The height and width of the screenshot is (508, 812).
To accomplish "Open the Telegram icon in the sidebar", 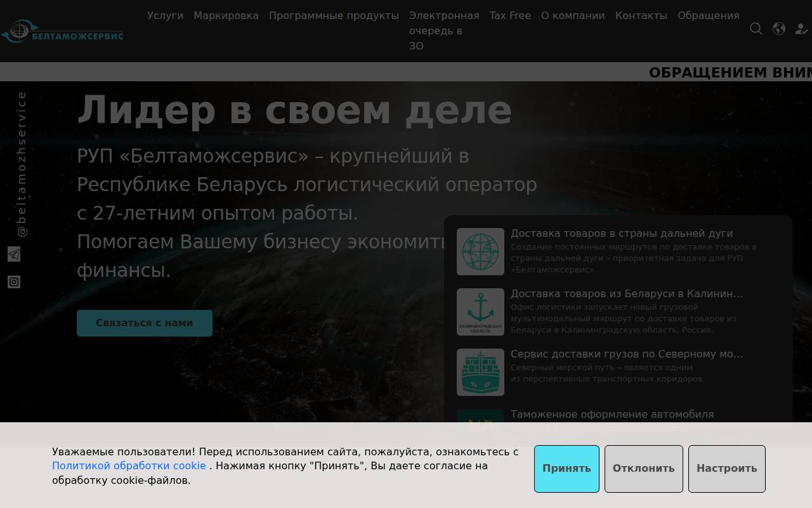I will pos(14,254).
